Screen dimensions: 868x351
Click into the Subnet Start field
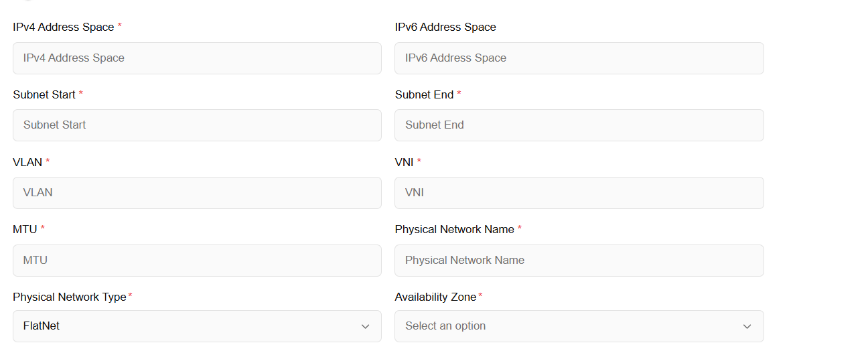(197, 125)
